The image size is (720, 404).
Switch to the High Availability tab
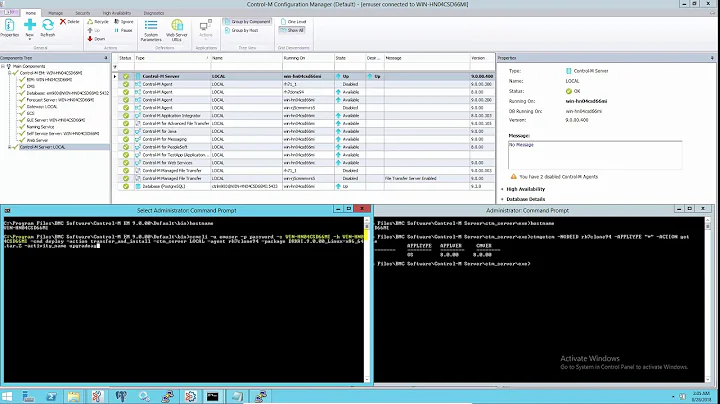tap(117, 13)
